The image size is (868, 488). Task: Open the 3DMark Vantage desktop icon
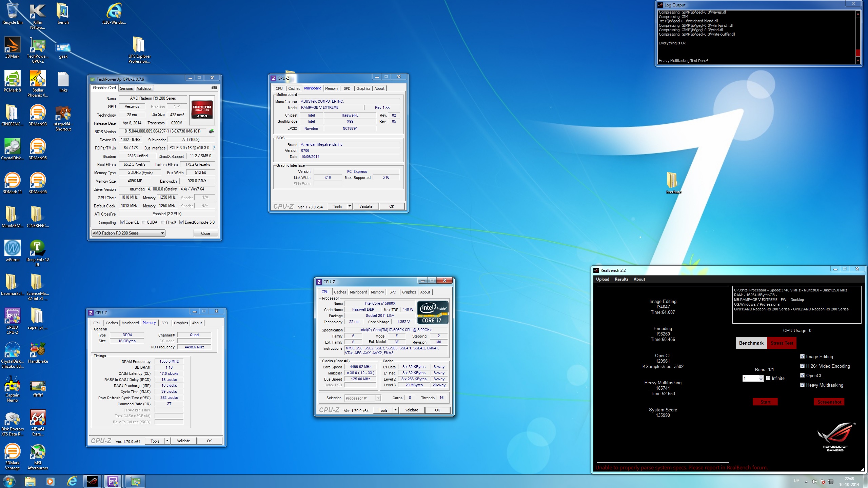[13, 456]
